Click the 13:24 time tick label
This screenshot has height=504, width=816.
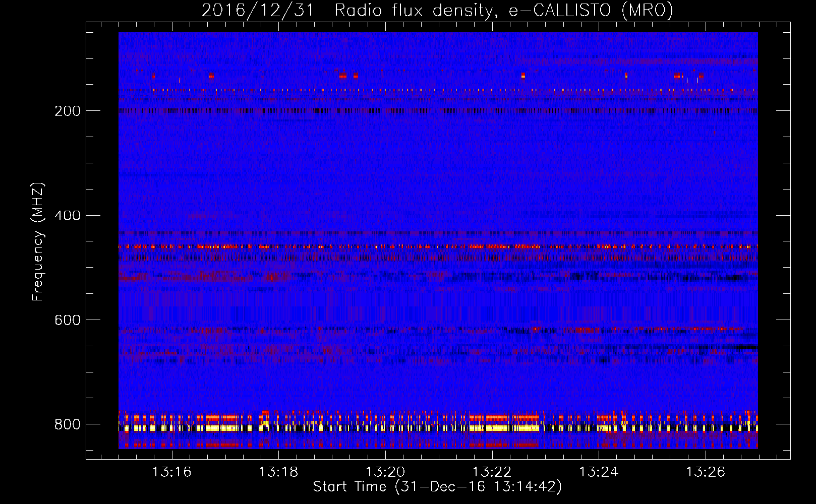[x=599, y=472]
